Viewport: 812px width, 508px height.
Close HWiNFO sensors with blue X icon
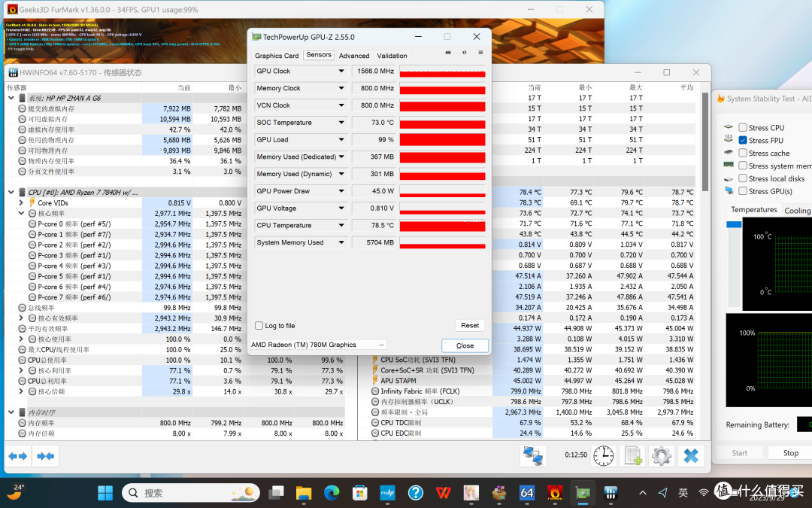click(691, 455)
